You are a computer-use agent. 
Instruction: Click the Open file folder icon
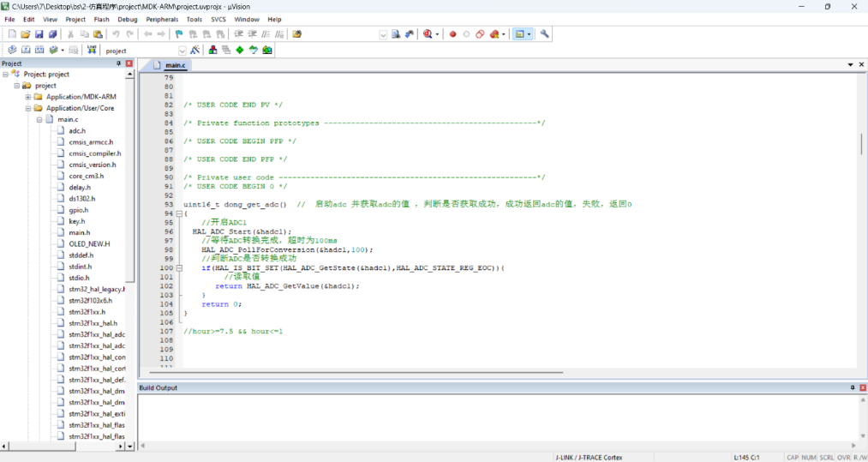[x=26, y=34]
